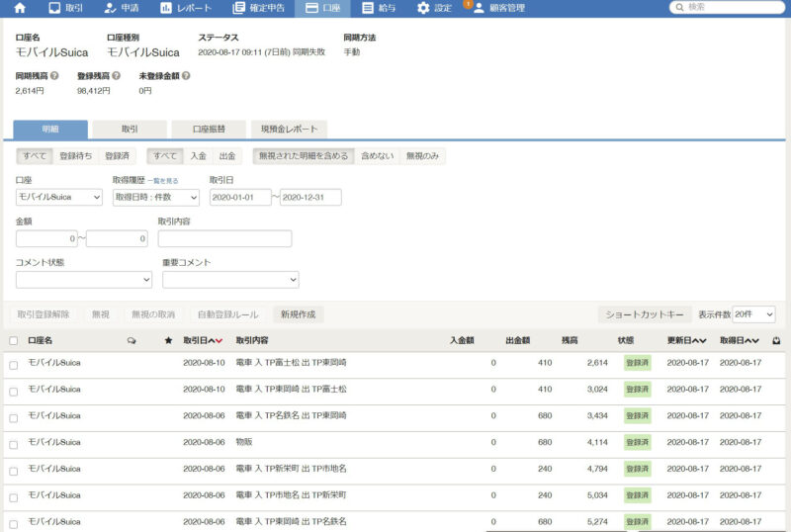Open the 取得履歴 dropdown
Screen dimensions: 791x532
pos(156,197)
